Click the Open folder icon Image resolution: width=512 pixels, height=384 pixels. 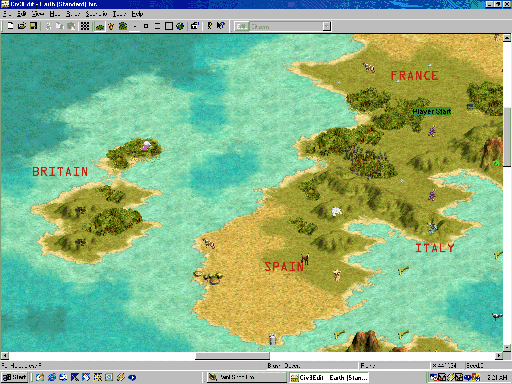[x=22, y=26]
